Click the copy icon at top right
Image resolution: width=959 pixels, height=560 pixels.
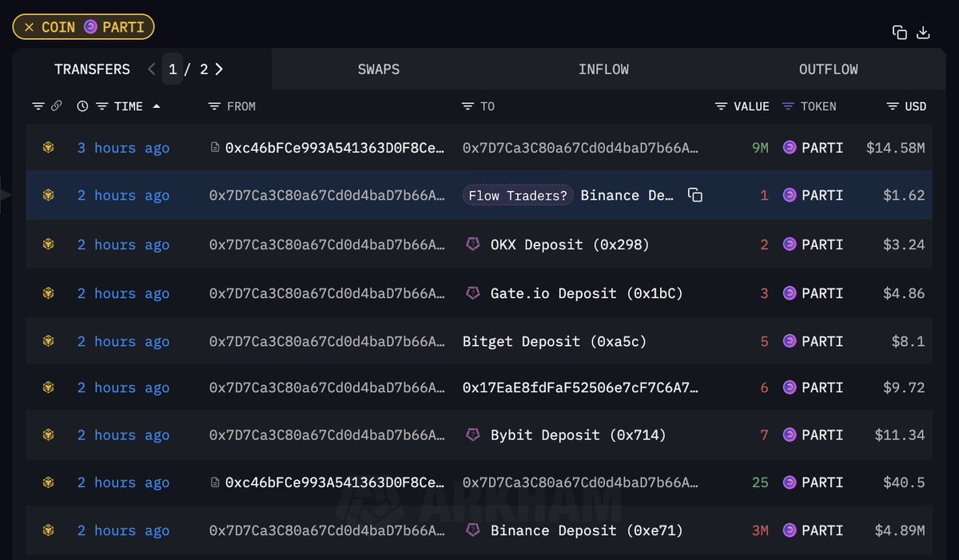click(900, 32)
